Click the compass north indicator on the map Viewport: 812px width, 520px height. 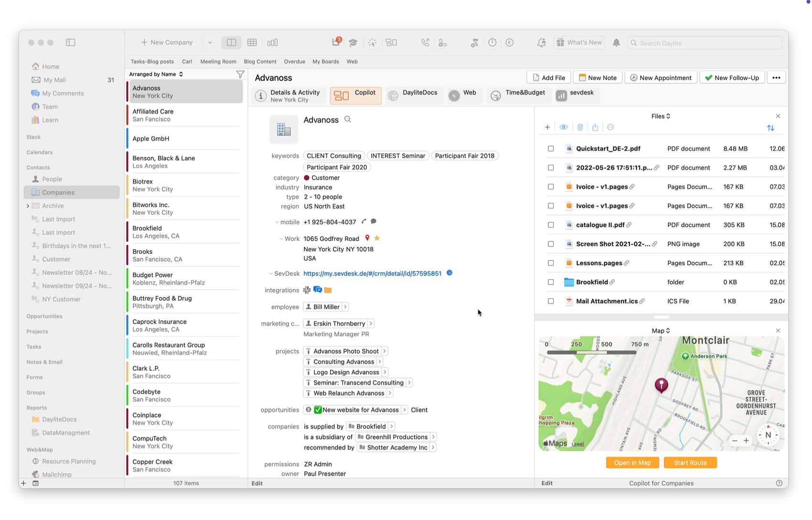click(x=768, y=435)
